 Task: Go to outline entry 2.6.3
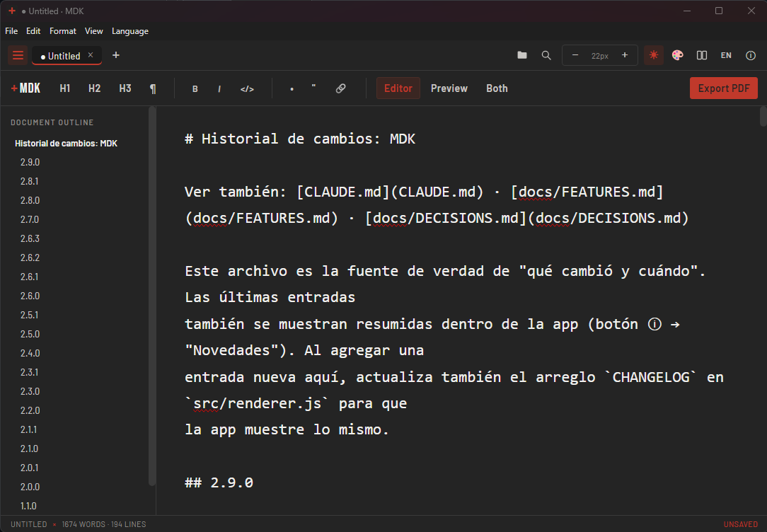click(x=30, y=238)
